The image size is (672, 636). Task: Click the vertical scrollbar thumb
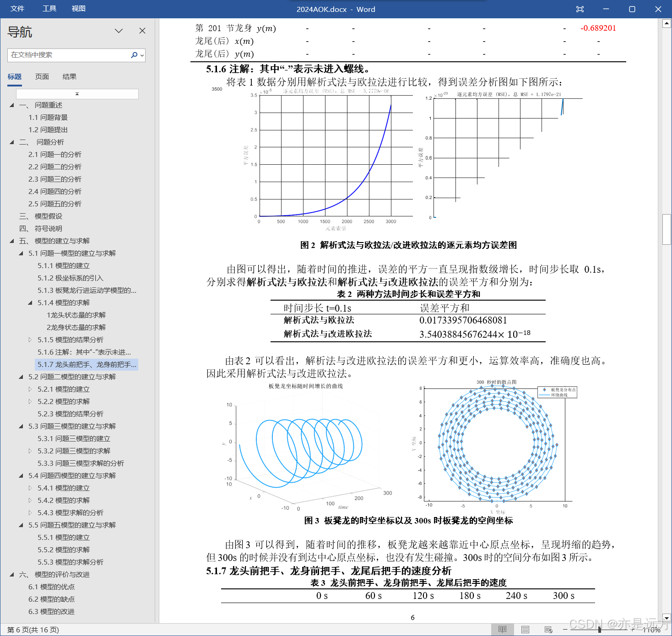tap(667, 229)
